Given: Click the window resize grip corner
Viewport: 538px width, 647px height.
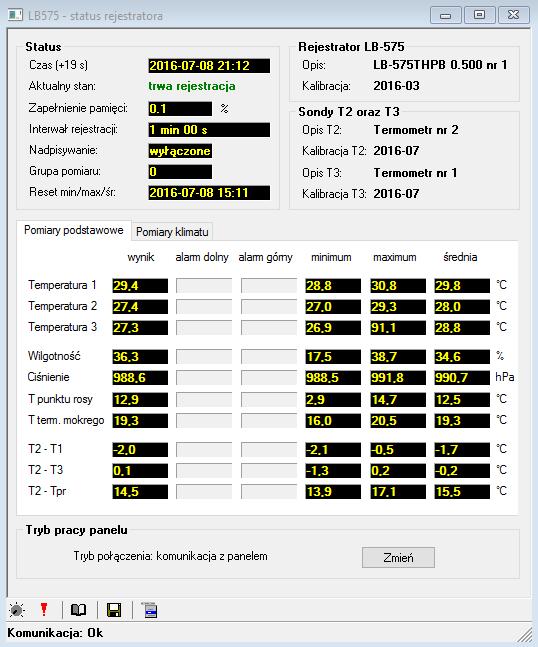Looking at the screenshot, I should (x=524, y=635).
